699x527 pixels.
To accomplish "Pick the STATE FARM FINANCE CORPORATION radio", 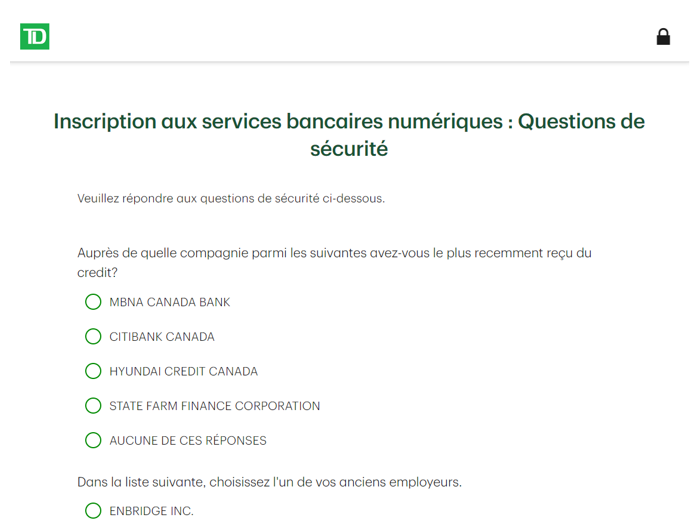I will click(x=93, y=406).
